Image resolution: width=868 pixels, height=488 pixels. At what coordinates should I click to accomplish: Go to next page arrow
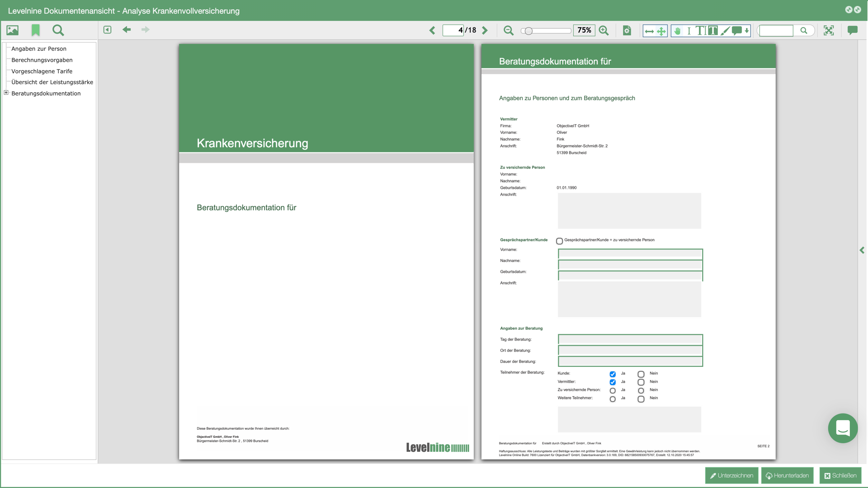(485, 30)
